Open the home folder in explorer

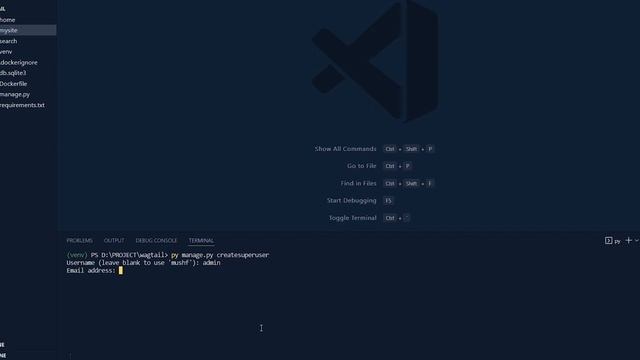(x=8, y=20)
